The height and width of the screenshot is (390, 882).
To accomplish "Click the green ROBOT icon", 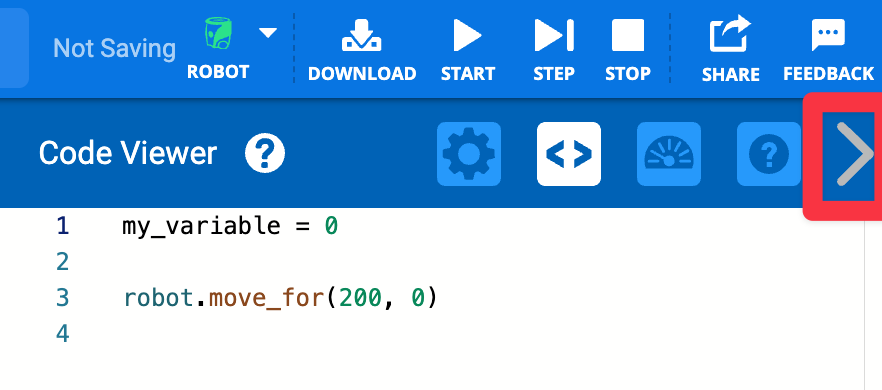I will [219, 34].
